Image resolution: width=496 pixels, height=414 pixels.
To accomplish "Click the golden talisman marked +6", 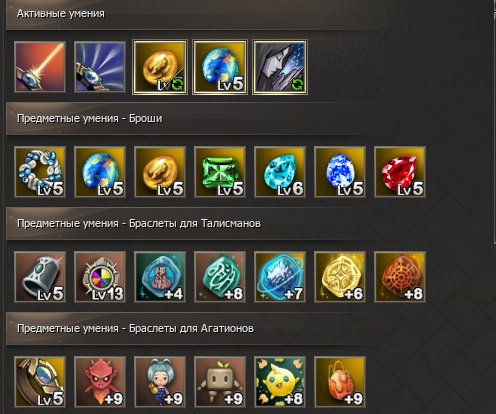I will tap(340, 277).
